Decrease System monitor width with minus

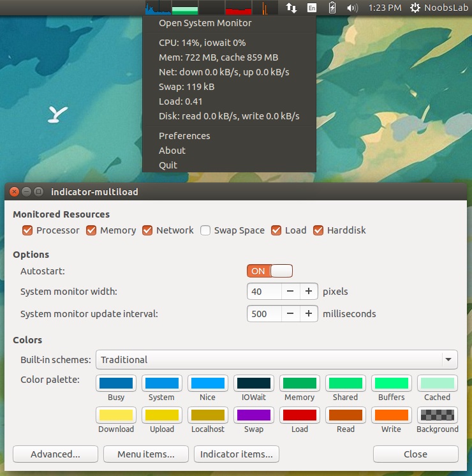tap(290, 292)
